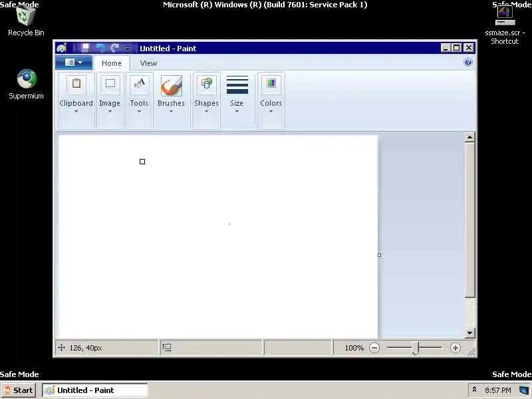Open the Brushes gallery
Screen dimensions: 532x399
[172, 100]
